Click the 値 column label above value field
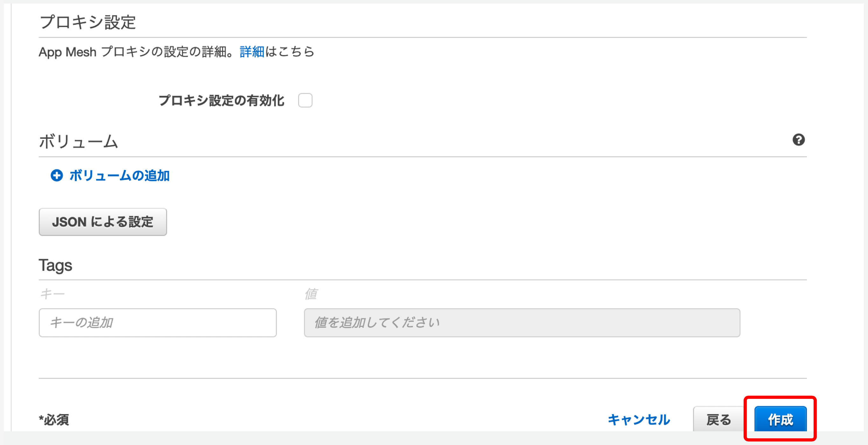The image size is (868, 445). (311, 294)
